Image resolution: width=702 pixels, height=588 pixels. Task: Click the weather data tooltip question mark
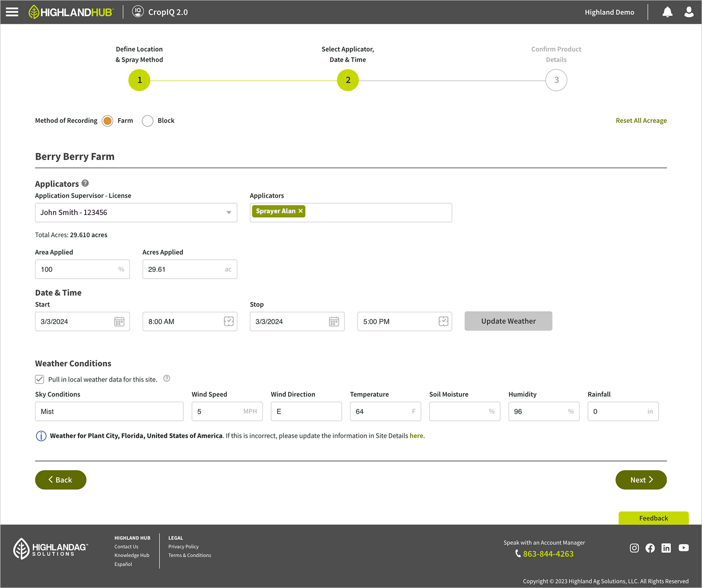166,378
